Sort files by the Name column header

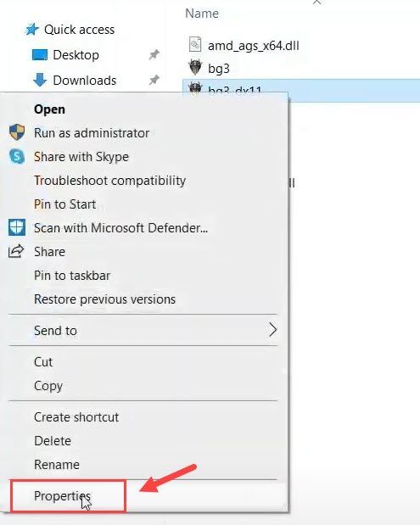click(x=202, y=14)
